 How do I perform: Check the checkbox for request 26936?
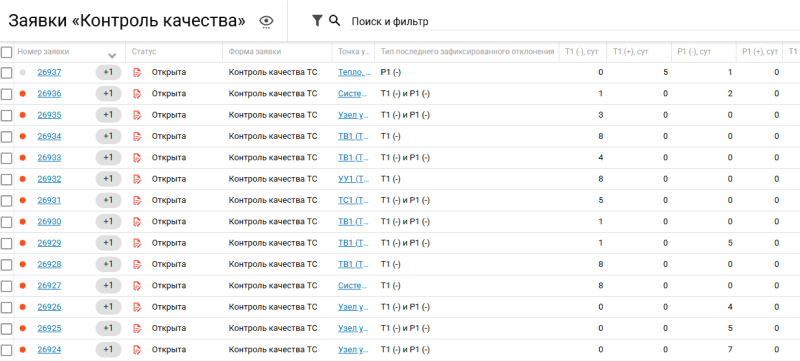(6, 94)
